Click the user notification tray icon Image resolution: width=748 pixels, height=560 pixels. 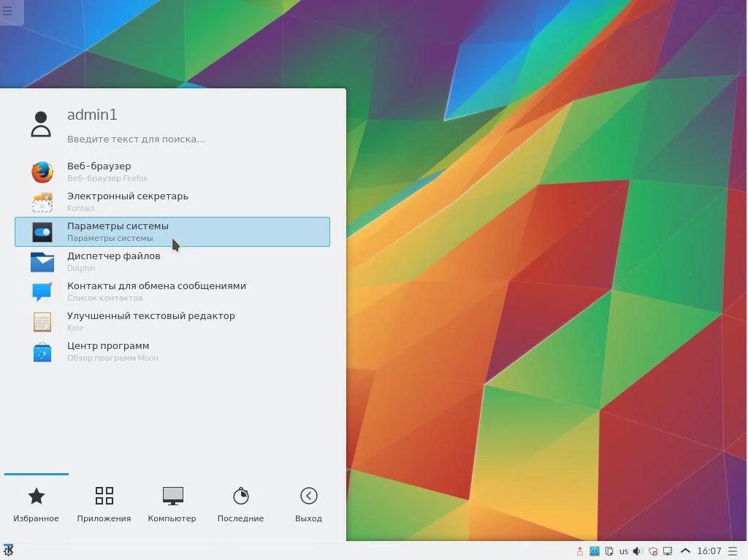point(579,551)
